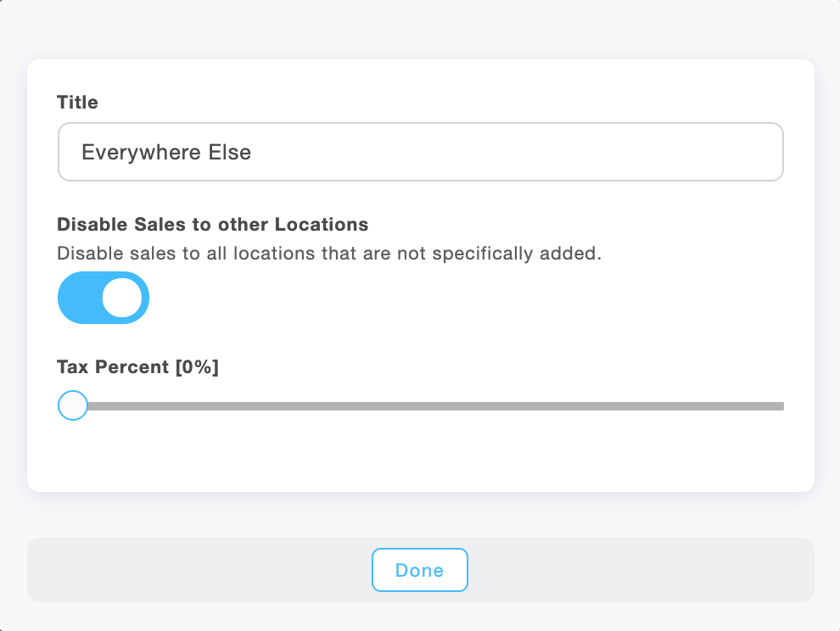This screenshot has width=840, height=631.
Task: Toggle the Disable Sales to other Locations switch
Action: [104, 298]
